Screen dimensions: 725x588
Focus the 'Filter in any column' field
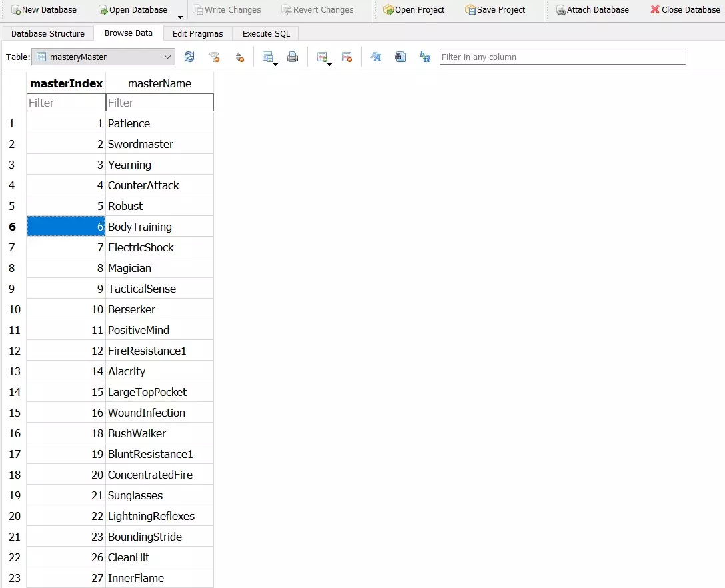562,57
